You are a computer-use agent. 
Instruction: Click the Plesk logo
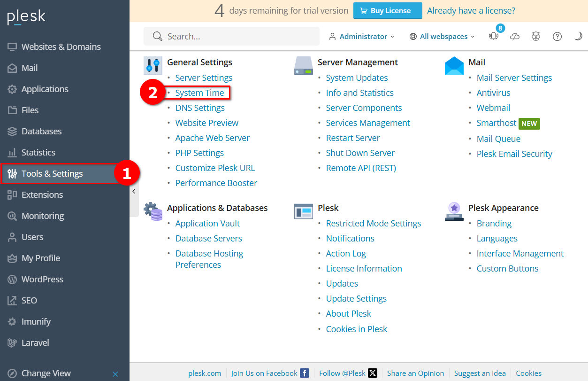26,17
